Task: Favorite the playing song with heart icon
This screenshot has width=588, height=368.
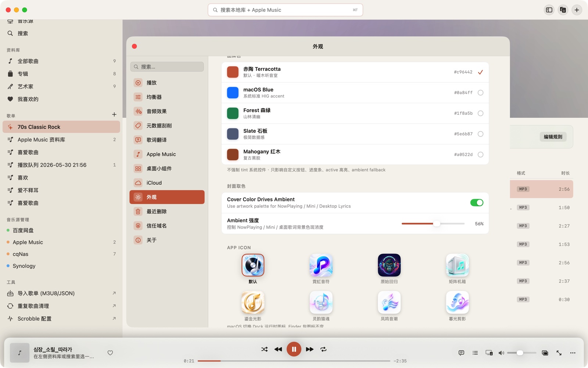Action: pos(110,353)
